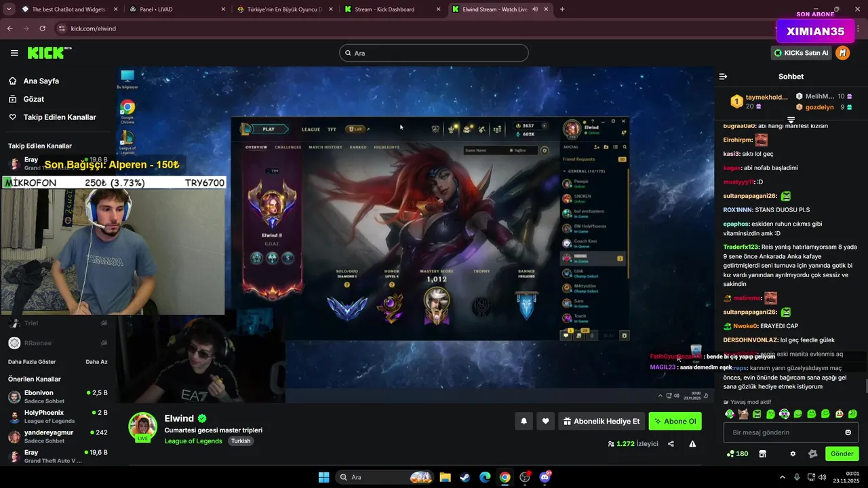868x488 pixels.
Task: Focus the Ara search field on Kick
Action: (x=434, y=53)
